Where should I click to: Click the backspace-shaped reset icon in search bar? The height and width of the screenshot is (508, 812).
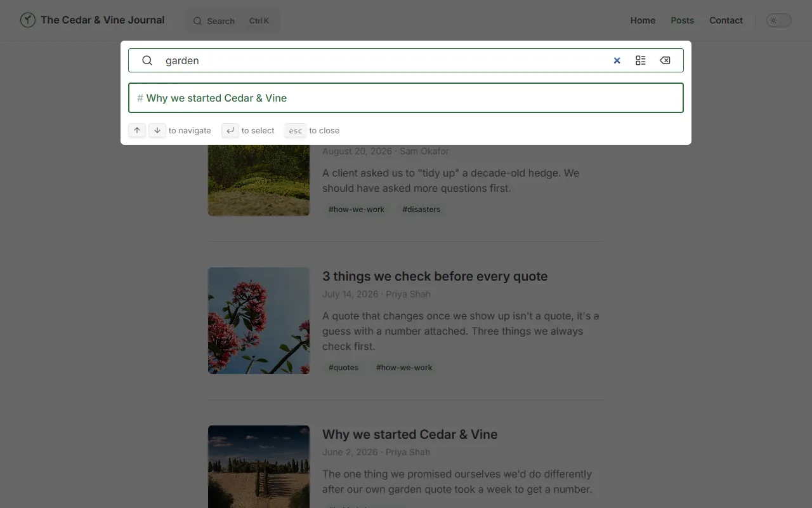point(665,60)
